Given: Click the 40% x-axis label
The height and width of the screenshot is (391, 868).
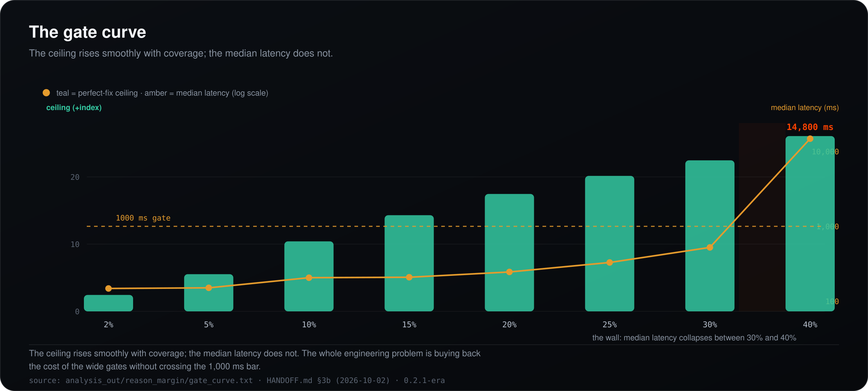Looking at the screenshot, I should pyautogui.click(x=810, y=325).
